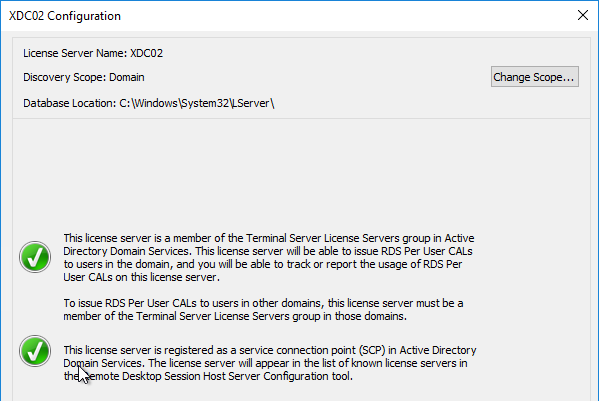
Task: Click the line mentioning Remote Desktop Session Host tool
Action: [208, 376]
